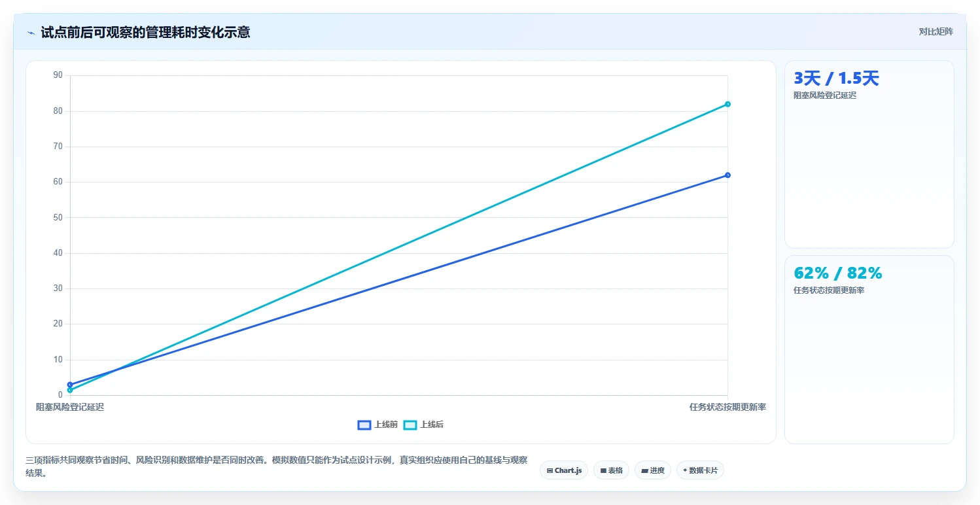Click the x-axis label 任务状态按期更新率
This screenshot has height=505, width=980.
727,407
